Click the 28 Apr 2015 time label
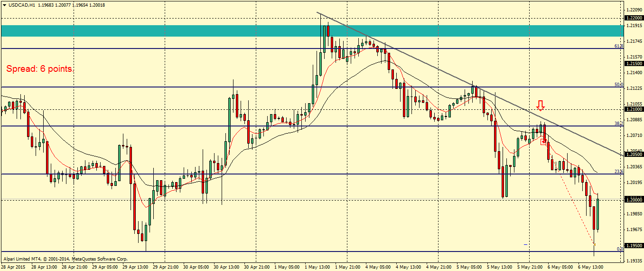This screenshot has width=644, height=271. pos(14,267)
